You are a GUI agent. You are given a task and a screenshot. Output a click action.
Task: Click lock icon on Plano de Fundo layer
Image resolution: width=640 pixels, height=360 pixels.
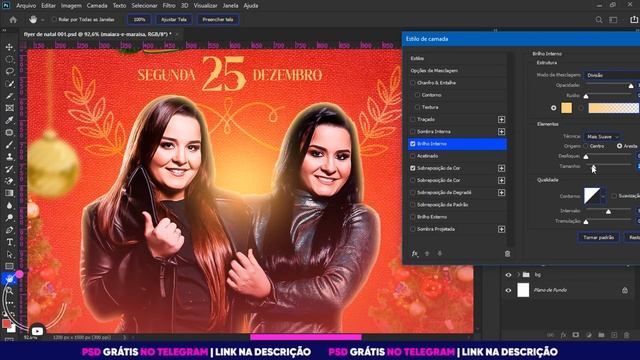pyautogui.click(x=624, y=290)
